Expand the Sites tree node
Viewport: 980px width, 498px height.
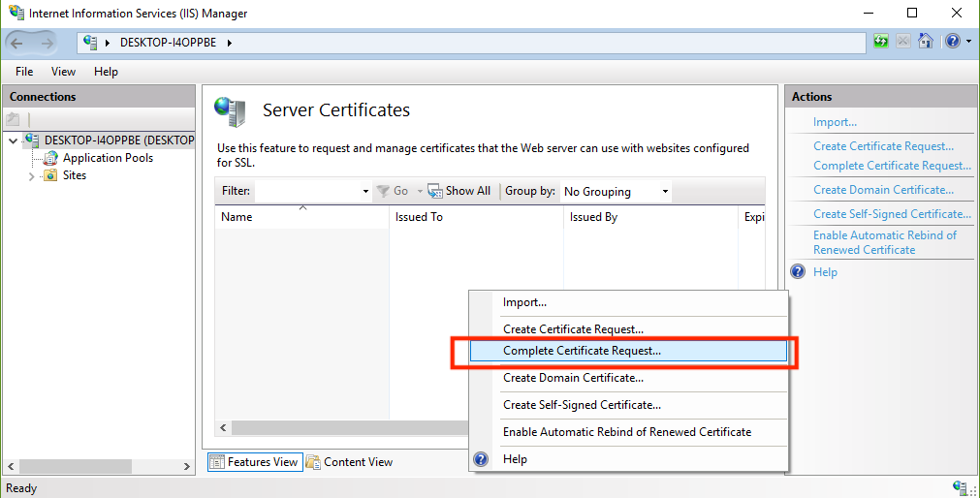click(x=32, y=176)
